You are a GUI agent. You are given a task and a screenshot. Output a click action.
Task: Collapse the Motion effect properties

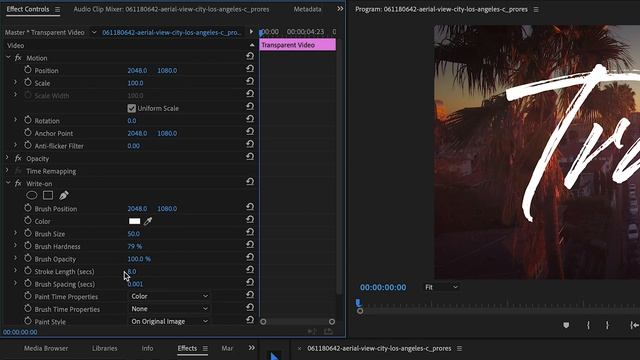click(x=8, y=58)
